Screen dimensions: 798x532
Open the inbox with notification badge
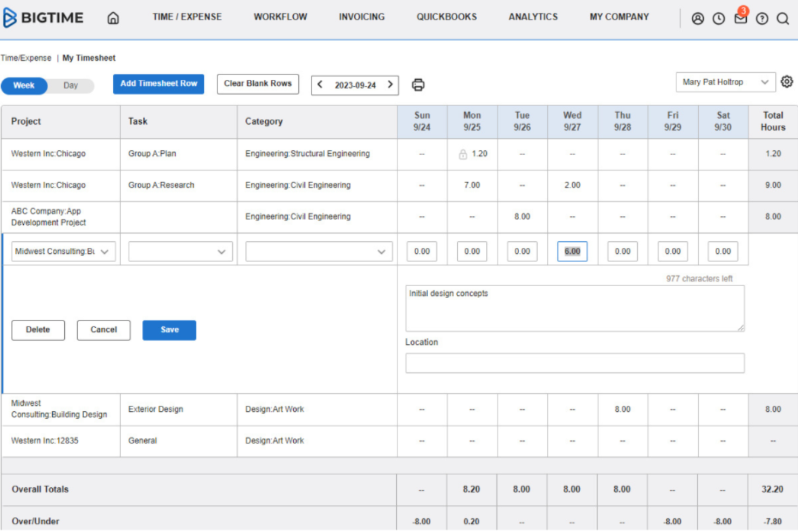741,17
